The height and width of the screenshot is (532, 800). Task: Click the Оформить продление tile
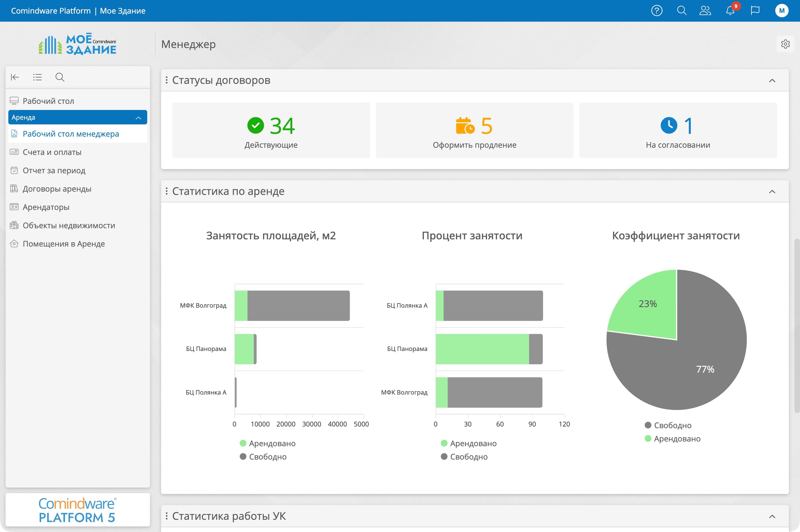point(474,130)
